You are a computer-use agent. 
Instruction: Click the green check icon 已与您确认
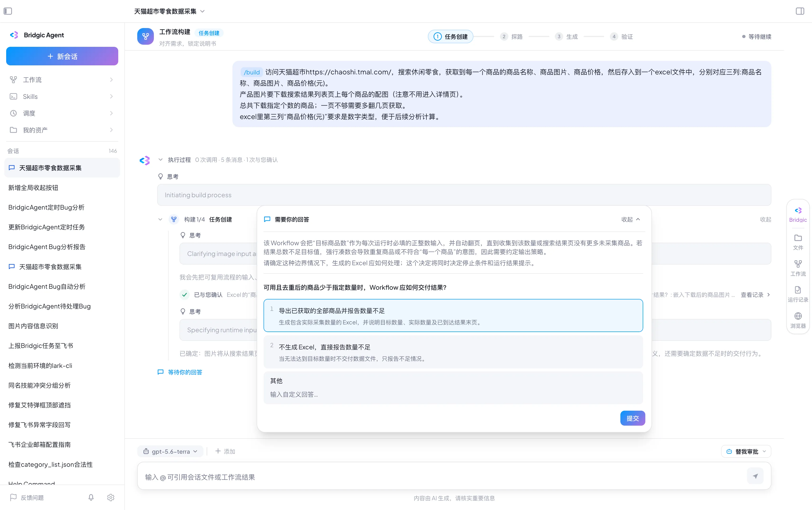tap(185, 294)
